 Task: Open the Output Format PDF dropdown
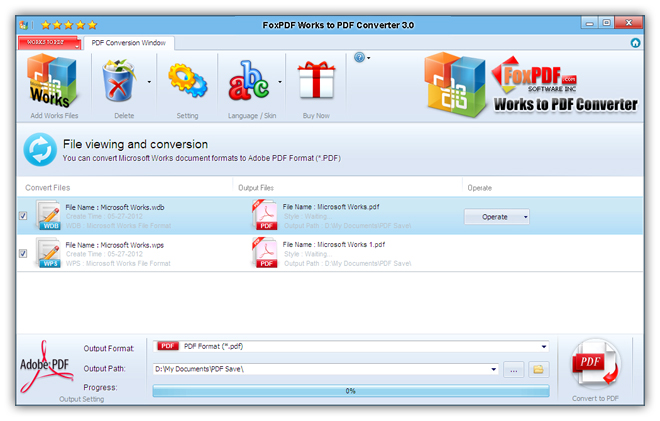pyautogui.click(x=351, y=346)
